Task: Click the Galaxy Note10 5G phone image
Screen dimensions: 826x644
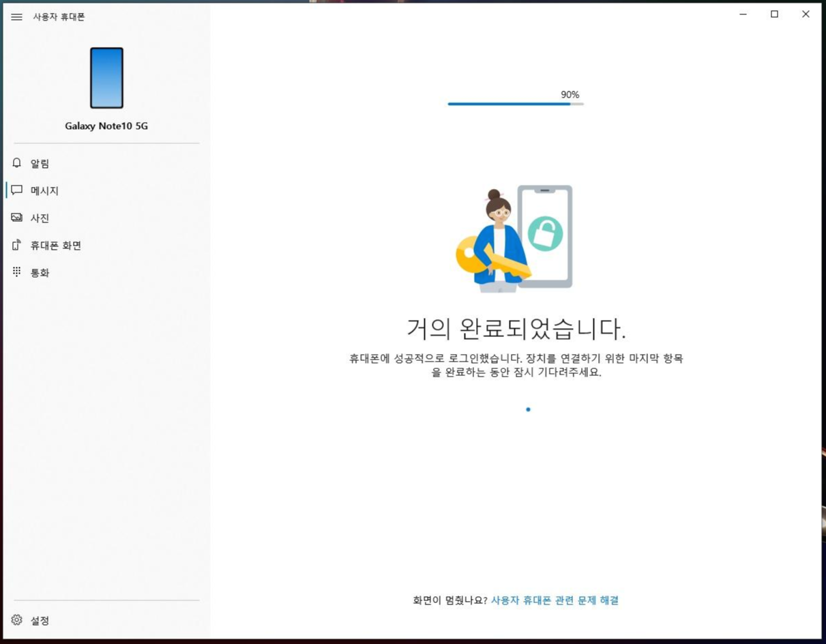Action: (106, 78)
